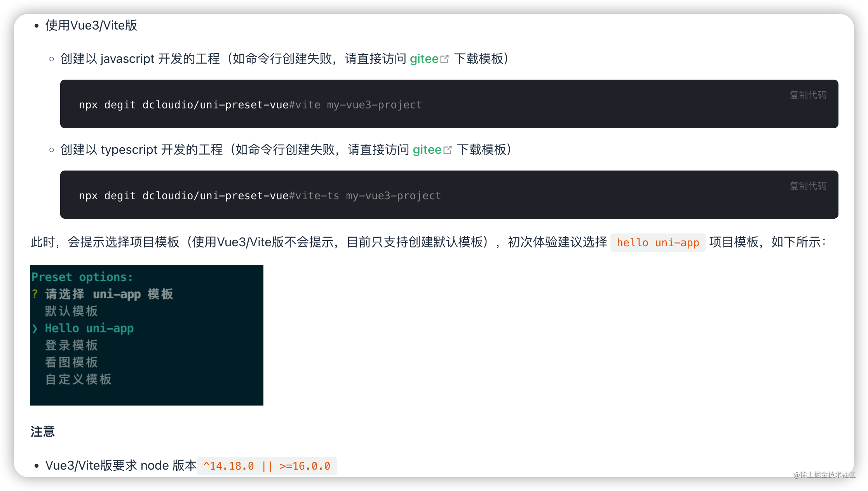868x491 pixels.
Task: Click the node version code ^14.18.0 || >=16.0.0
Action: point(267,466)
